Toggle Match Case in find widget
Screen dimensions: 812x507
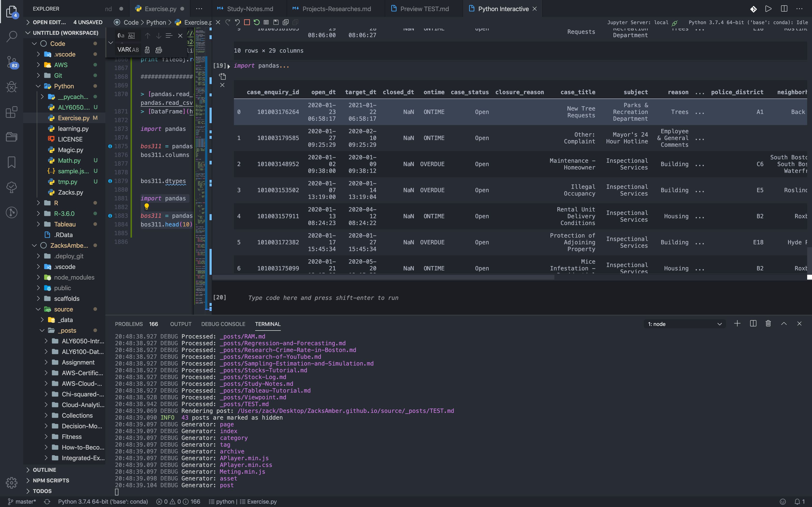coord(121,36)
